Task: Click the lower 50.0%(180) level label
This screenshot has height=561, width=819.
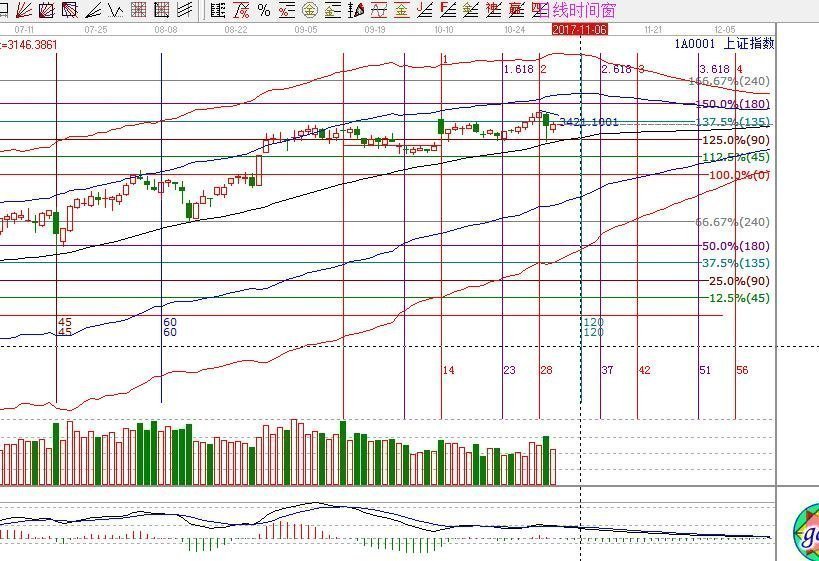Action: point(736,246)
